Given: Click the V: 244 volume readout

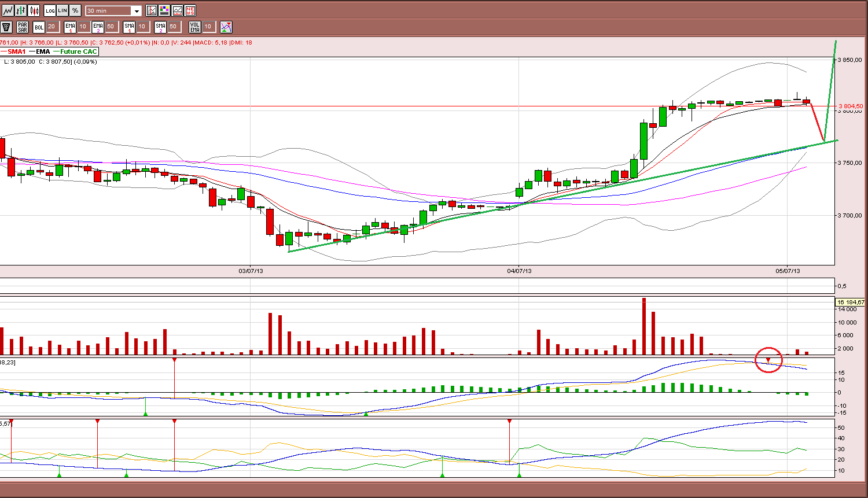Looking at the screenshot, I should click(x=181, y=42).
